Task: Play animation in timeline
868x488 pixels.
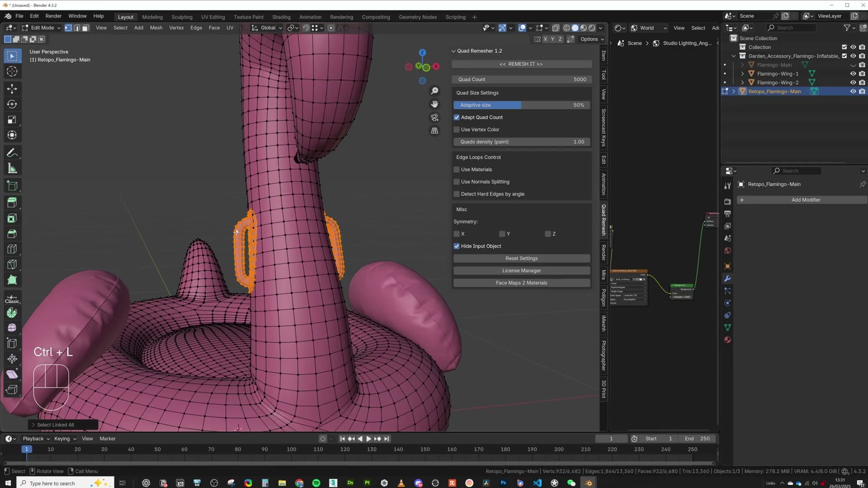Action: point(368,439)
